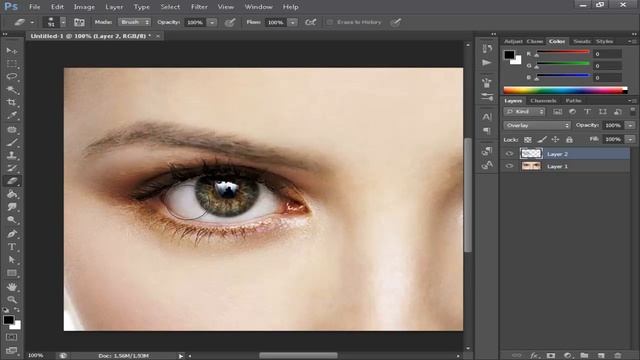The width and height of the screenshot is (640, 360).
Task: Click foreground color swatch in toolbox
Action: click(8, 320)
